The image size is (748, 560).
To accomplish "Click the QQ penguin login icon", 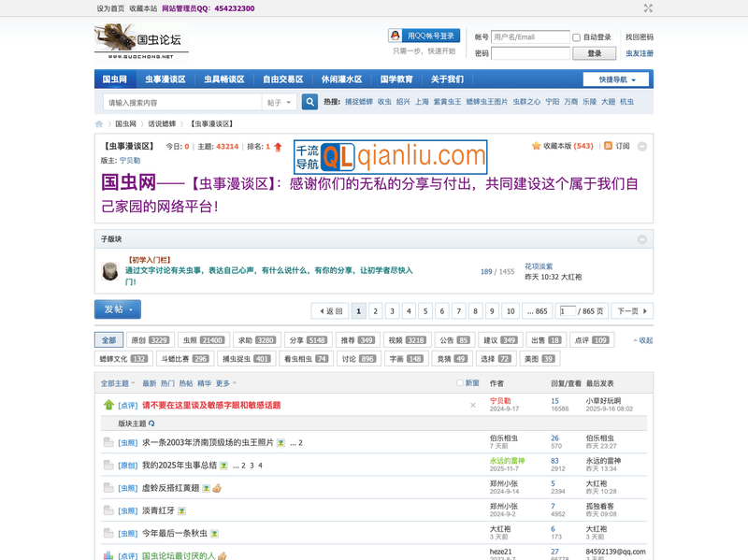I will (x=396, y=34).
